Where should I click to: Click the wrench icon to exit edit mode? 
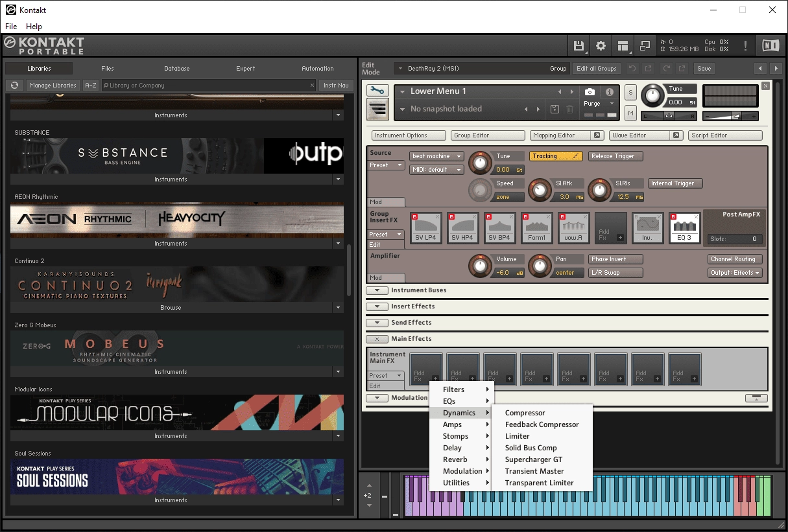(377, 91)
